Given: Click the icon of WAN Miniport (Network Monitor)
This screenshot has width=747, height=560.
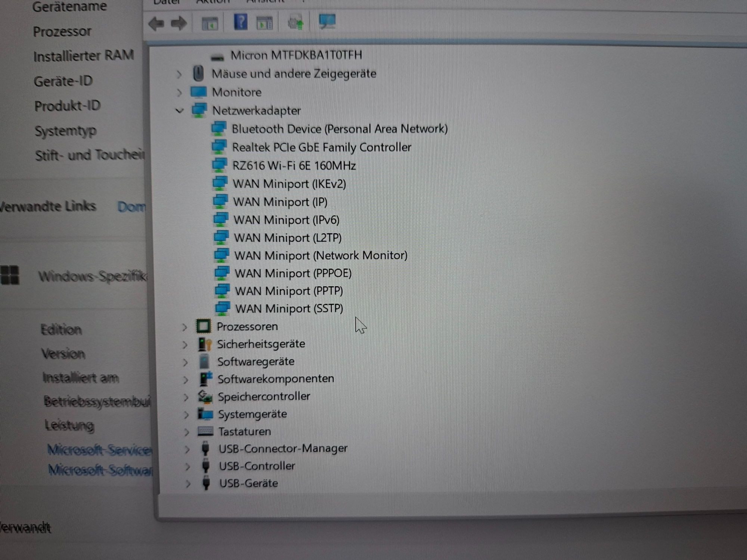Looking at the screenshot, I should click(221, 255).
